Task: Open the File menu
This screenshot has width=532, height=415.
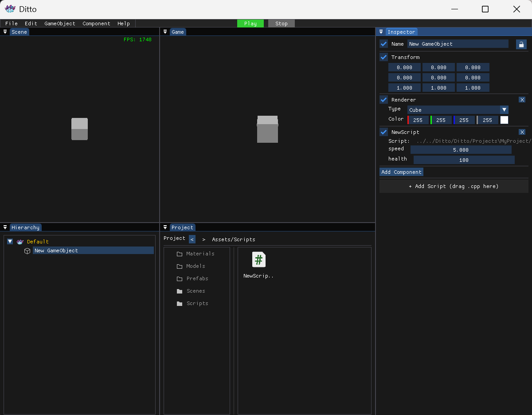Action: click(12, 23)
